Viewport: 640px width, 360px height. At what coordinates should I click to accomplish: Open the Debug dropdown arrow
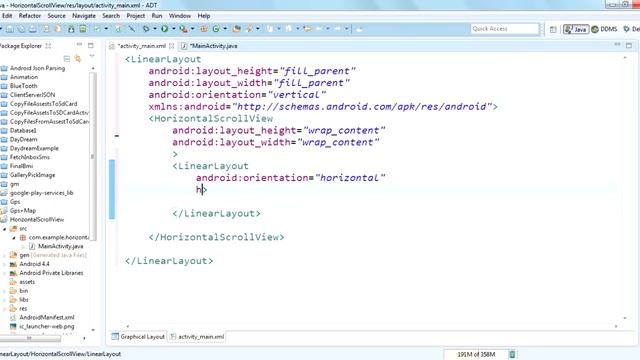pyautogui.click(x=155, y=29)
